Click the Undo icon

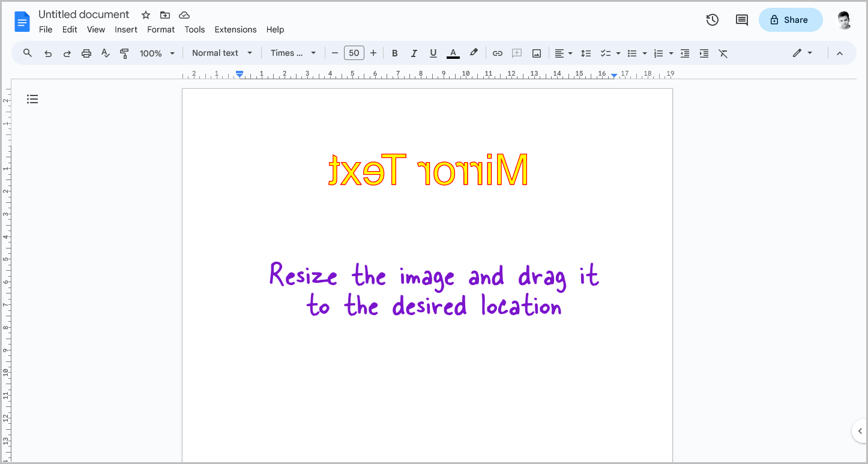click(48, 53)
